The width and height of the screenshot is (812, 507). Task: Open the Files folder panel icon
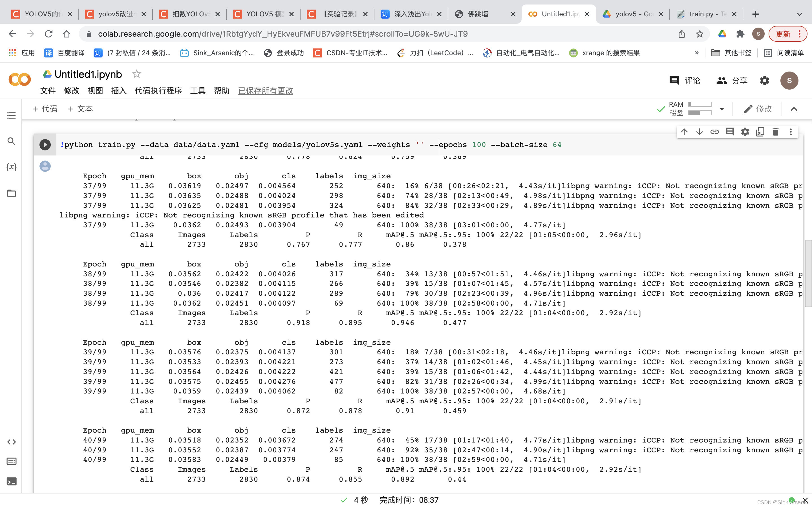pos(11,193)
